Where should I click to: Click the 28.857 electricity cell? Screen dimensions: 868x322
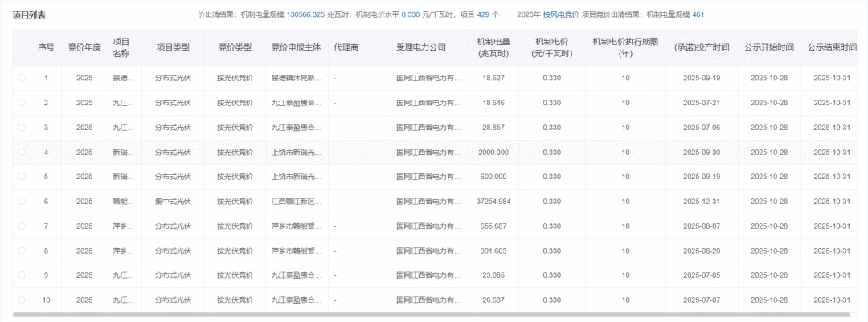pyautogui.click(x=493, y=127)
